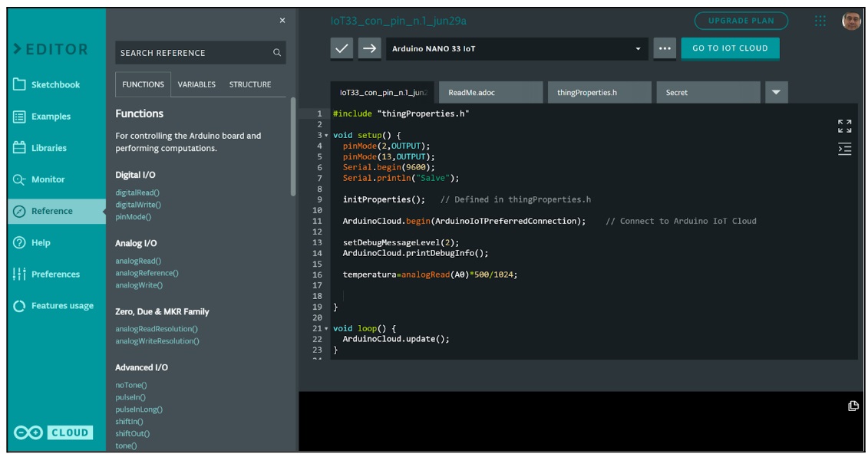The height and width of the screenshot is (457, 868).
Task: Open the Examples section
Action: pos(42,117)
